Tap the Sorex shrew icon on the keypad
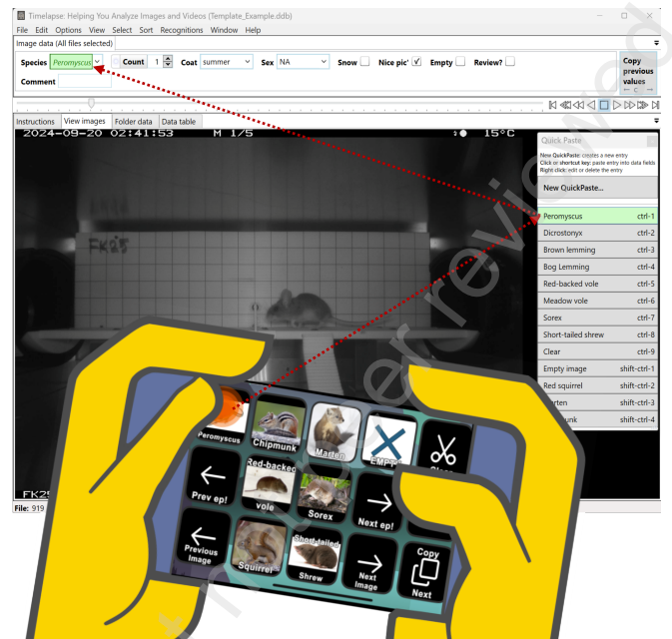The height and width of the screenshot is (639, 672). point(320,496)
